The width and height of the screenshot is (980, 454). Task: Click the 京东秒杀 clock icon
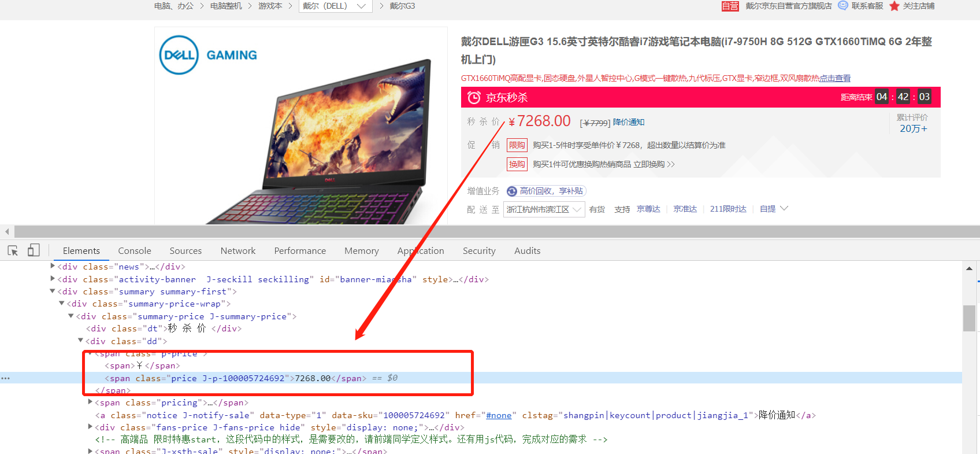(474, 97)
